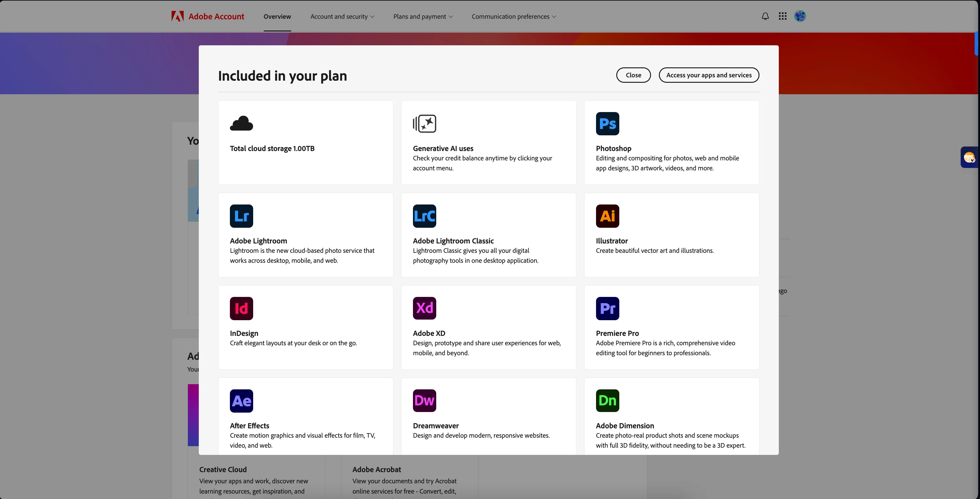Select the After Effects icon

tap(241, 401)
